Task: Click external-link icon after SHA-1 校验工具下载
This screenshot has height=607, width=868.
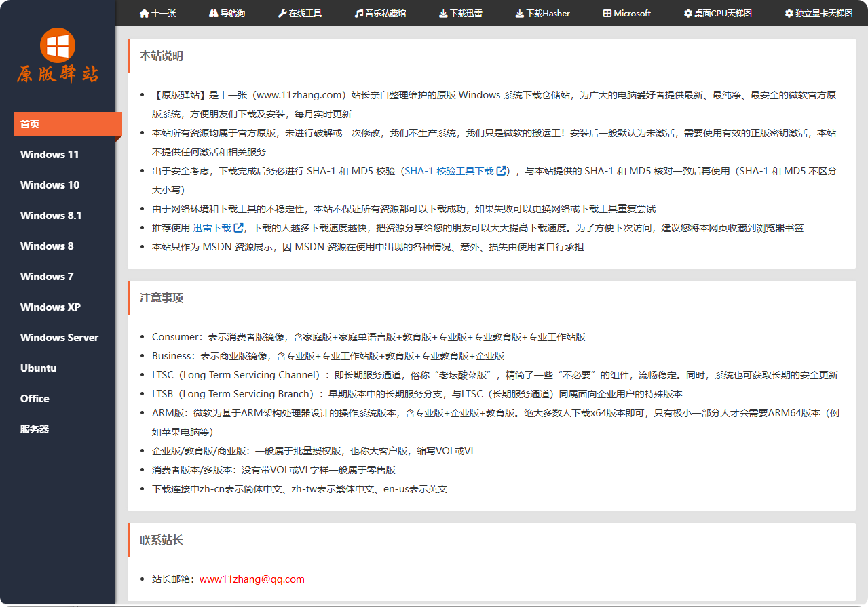Action: [502, 171]
